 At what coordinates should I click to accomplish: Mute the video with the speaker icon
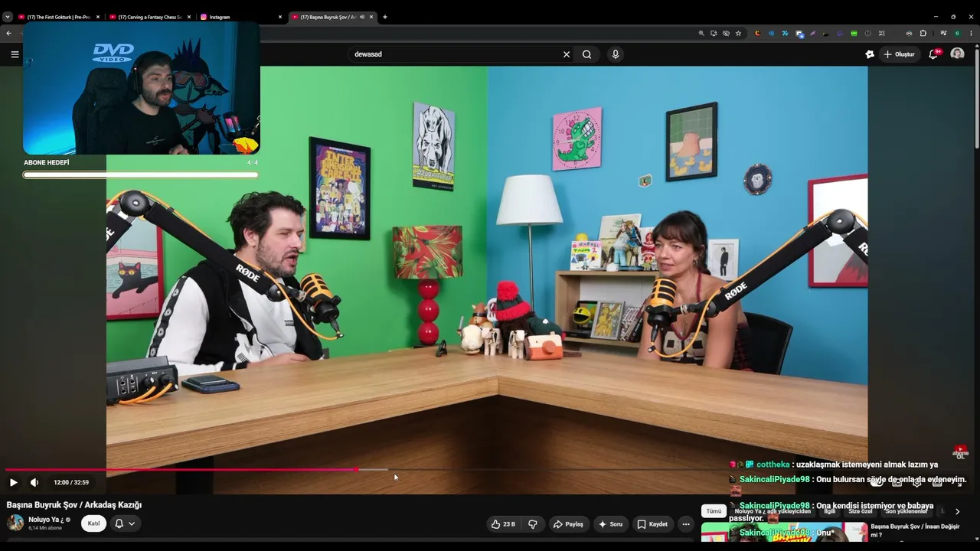pos(34,482)
